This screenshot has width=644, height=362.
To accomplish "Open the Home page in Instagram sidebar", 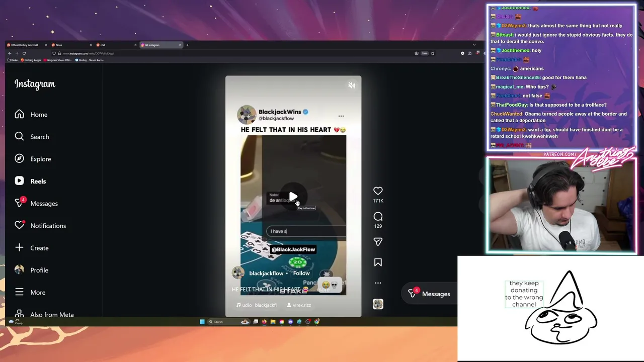I will pos(31,115).
